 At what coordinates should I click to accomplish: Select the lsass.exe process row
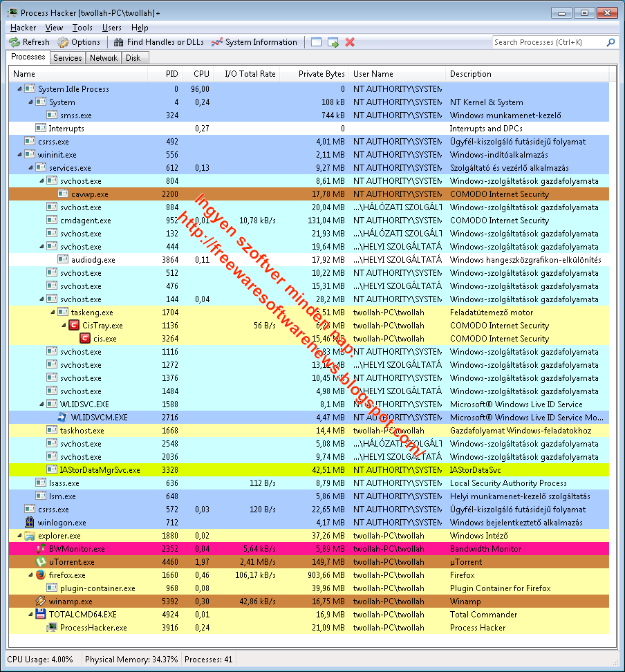click(x=308, y=483)
